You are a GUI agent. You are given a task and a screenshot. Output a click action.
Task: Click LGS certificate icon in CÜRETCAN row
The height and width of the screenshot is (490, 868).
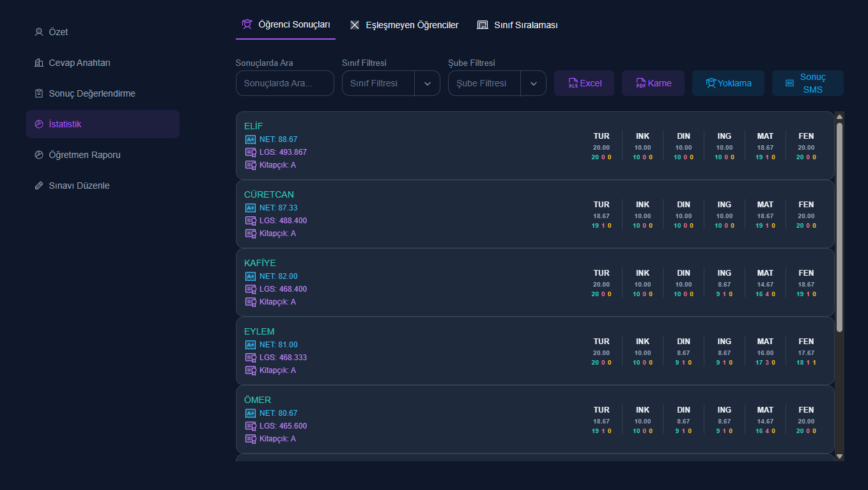click(x=251, y=221)
